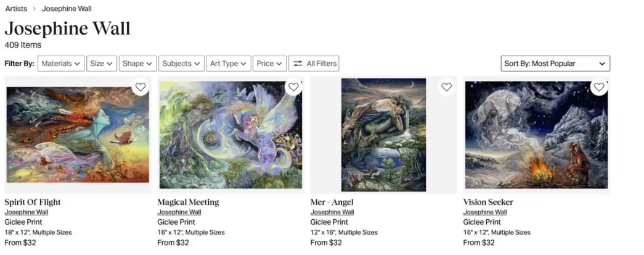The image size is (644, 255).
Task: Expand the Shape filter
Action: tap(137, 64)
